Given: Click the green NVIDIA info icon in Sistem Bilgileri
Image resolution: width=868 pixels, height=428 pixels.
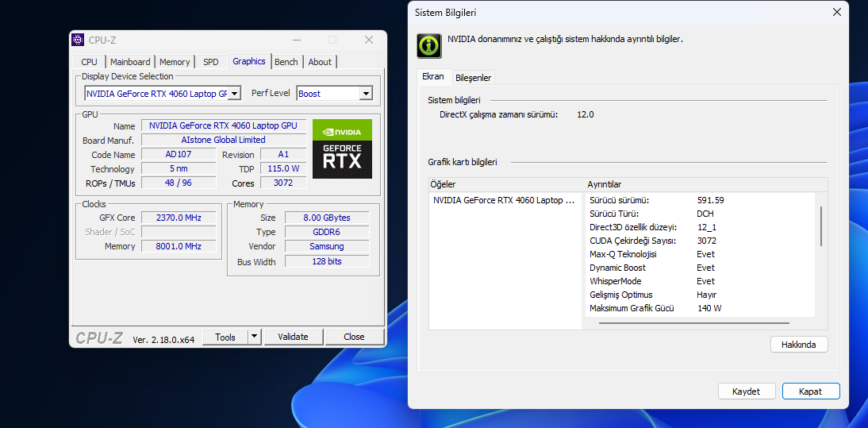Looking at the screenshot, I should (x=429, y=45).
